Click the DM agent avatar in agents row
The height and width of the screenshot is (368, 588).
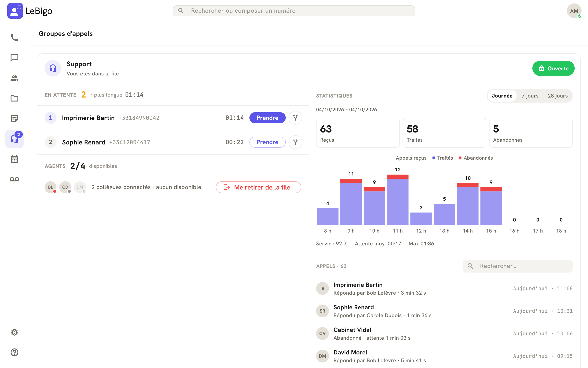tap(80, 187)
